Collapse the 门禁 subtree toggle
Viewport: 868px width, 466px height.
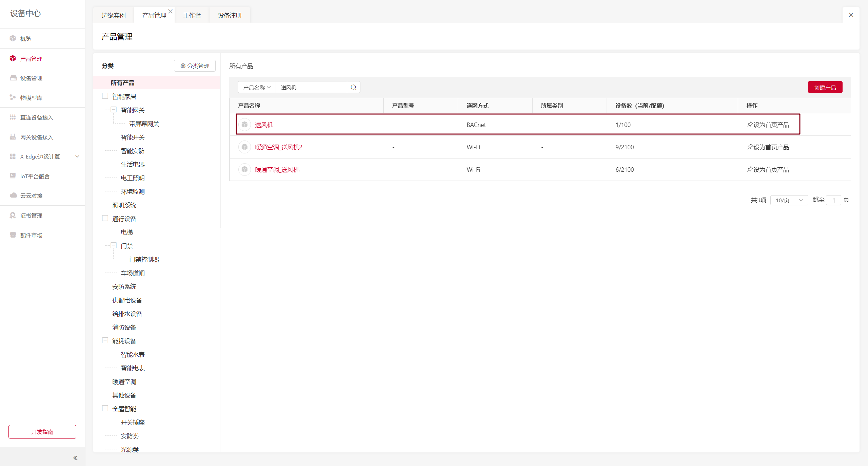point(114,245)
